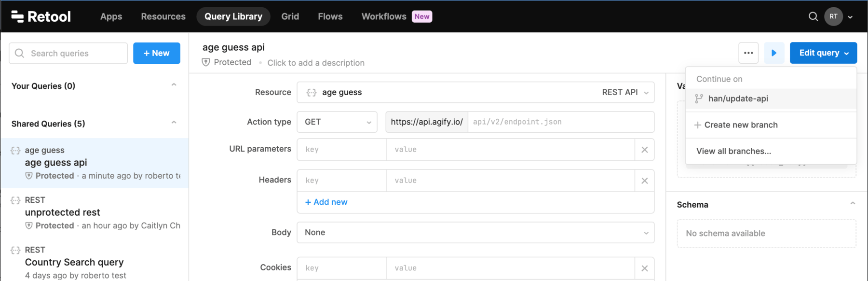Open the RT user avatar menu

coord(833,16)
